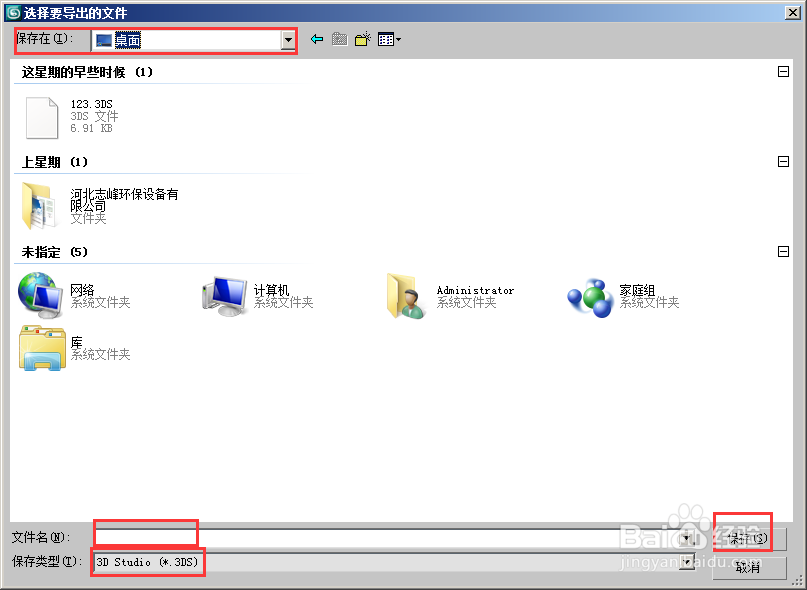Open the view mode dropdown arrow
Screen dimensions: 807x590
(397, 40)
